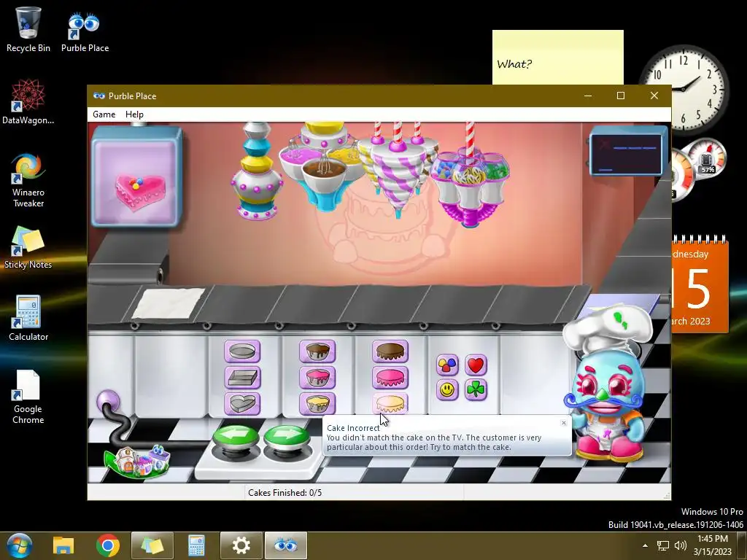The height and width of the screenshot is (560, 747).
Task: Open Winaero Tweaker desktop shortcut
Action: click(x=28, y=180)
